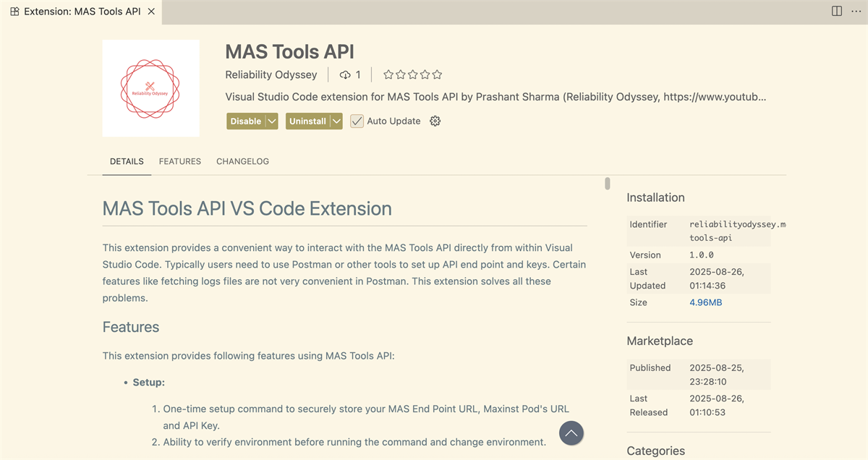868x460 pixels.
Task: Click the install count icon
Action: click(x=344, y=74)
